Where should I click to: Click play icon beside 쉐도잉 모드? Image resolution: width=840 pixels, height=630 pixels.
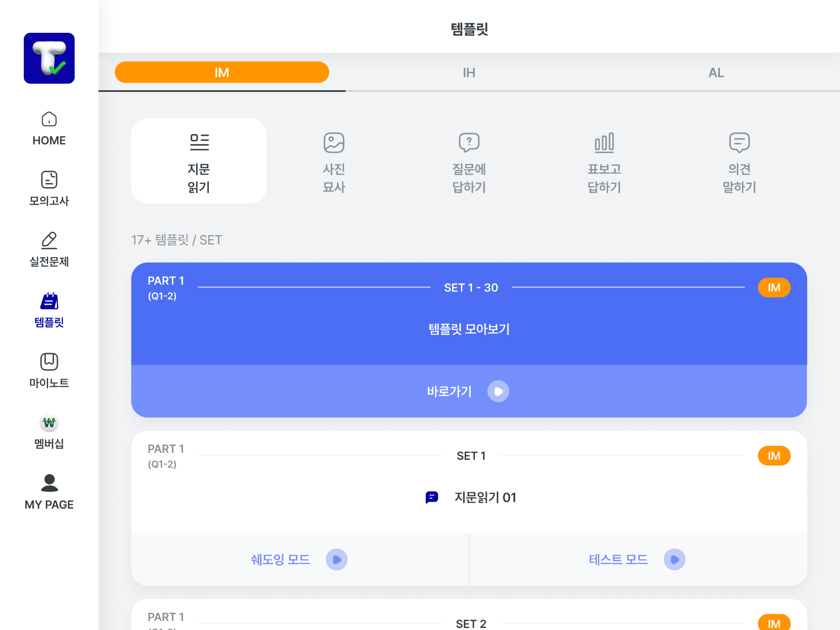point(337,559)
